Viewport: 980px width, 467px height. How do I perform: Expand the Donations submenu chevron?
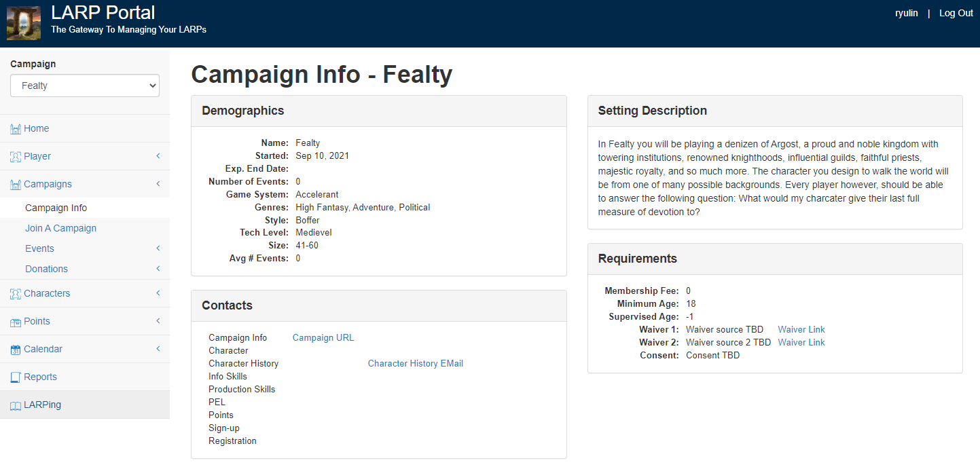158,269
